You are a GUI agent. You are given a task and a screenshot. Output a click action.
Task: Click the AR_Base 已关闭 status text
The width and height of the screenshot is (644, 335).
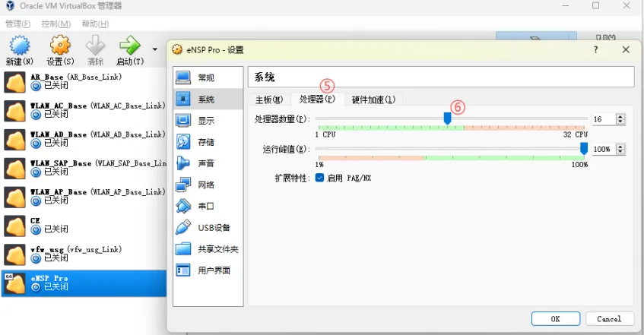tap(56, 85)
